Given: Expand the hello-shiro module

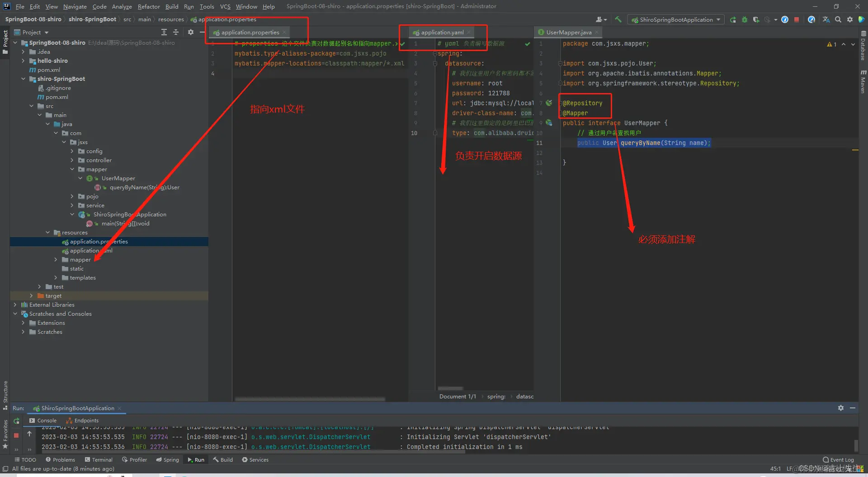Looking at the screenshot, I should click(23, 61).
